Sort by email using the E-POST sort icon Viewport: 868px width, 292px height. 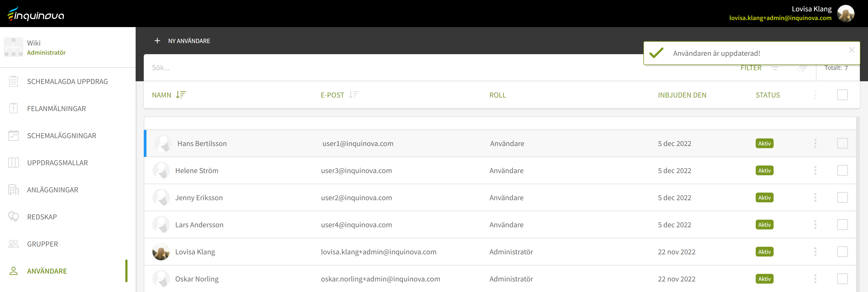point(353,95)
